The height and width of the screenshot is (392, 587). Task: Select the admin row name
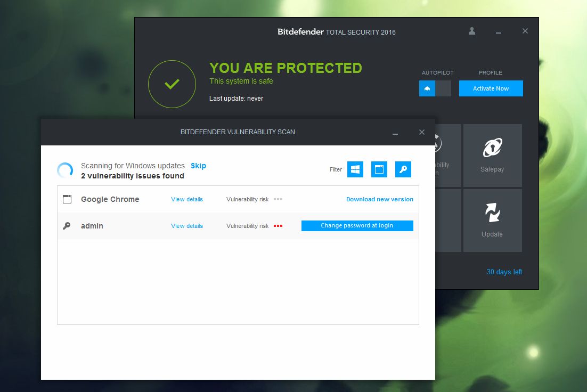point(92,226)
